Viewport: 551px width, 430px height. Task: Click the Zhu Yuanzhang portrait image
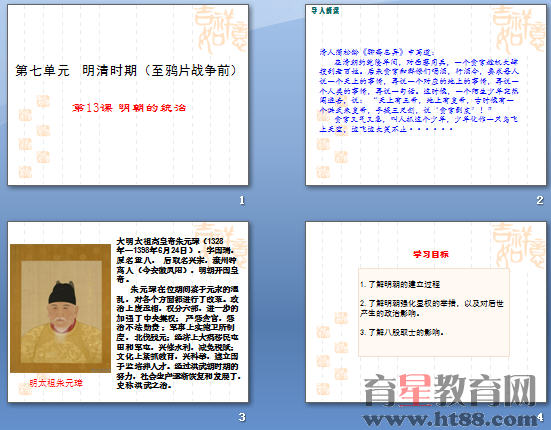coord(60,308)
